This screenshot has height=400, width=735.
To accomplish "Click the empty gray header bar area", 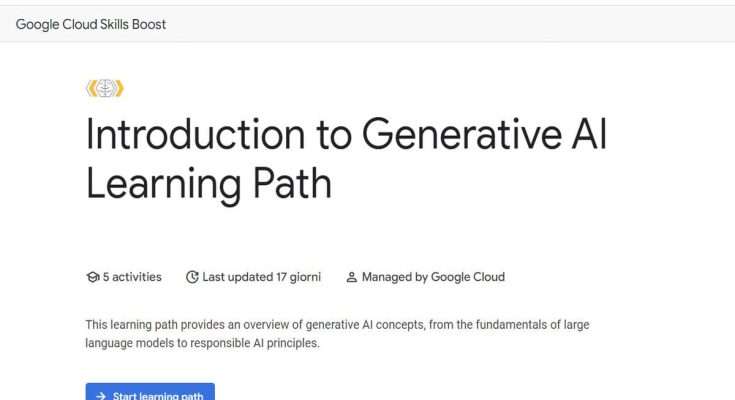I will (450, 24).
